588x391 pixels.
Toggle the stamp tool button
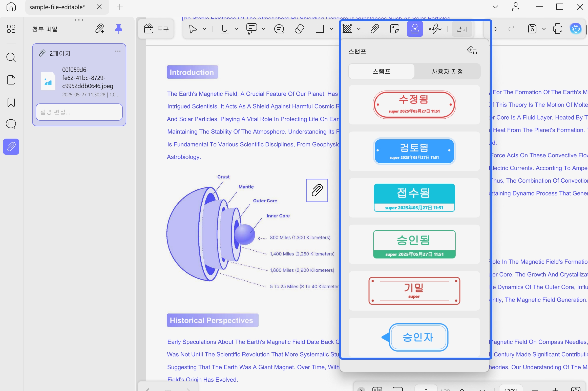pos(415,29)
